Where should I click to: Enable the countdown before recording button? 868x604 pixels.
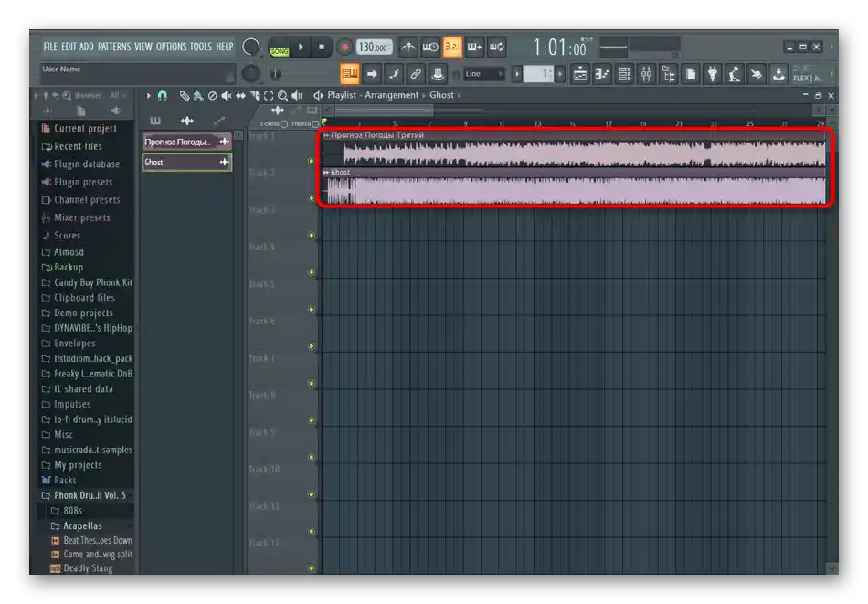tap(452, 47)
